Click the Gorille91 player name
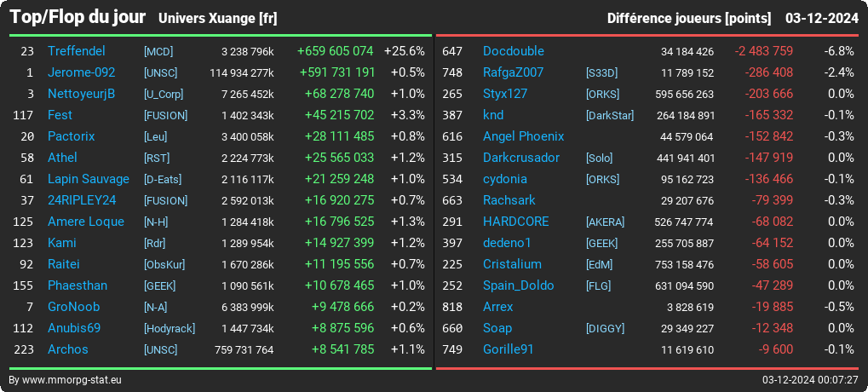Screen dimensions: 868x392 [x=509, y=350]
